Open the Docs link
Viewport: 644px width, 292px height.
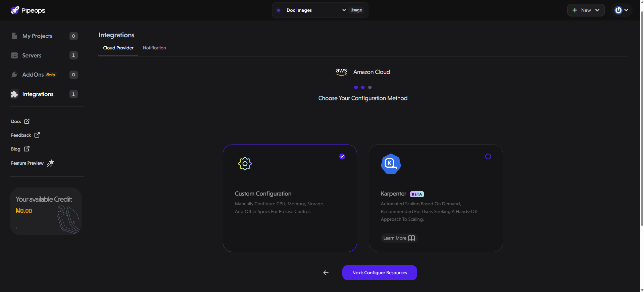point(20,121)
